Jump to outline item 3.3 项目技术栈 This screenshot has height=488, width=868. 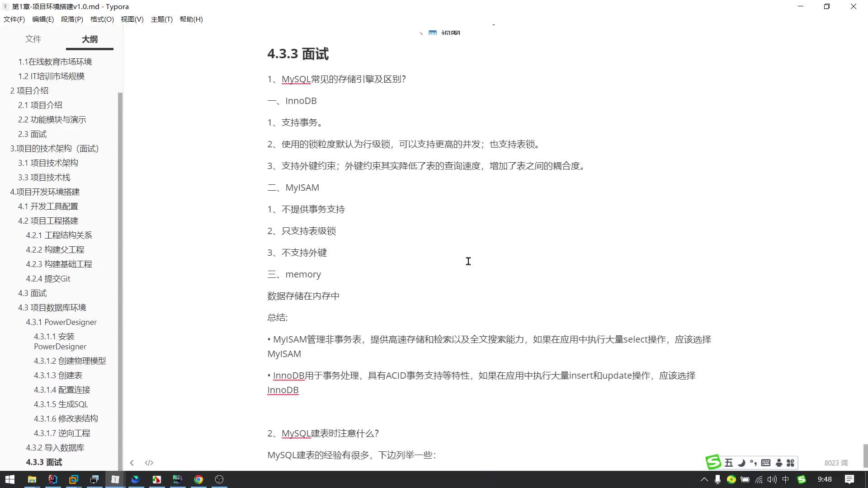click(x=44, y=178)
